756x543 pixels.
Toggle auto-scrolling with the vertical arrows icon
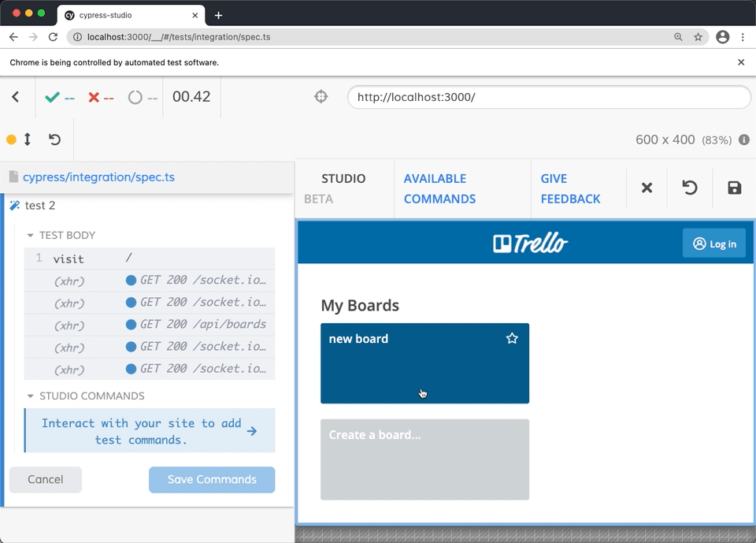coord(28,139)
